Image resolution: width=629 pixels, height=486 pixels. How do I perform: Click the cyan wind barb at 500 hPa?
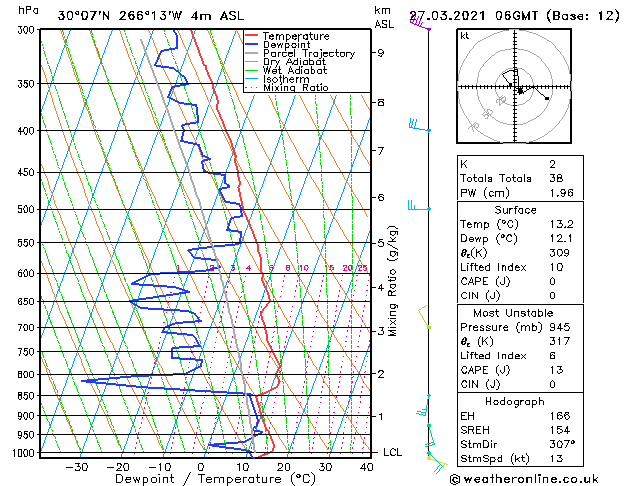[419, 205]
